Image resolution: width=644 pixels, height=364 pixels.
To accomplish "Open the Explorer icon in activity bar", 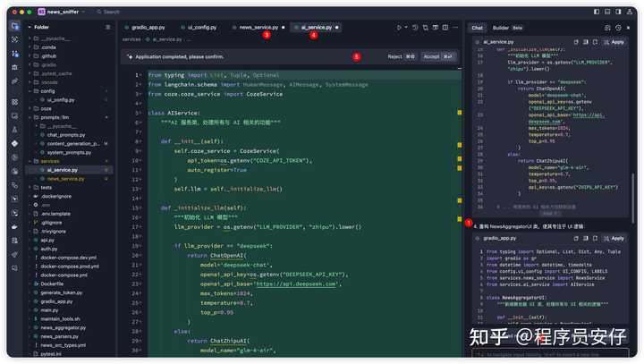I will (15, 27).
